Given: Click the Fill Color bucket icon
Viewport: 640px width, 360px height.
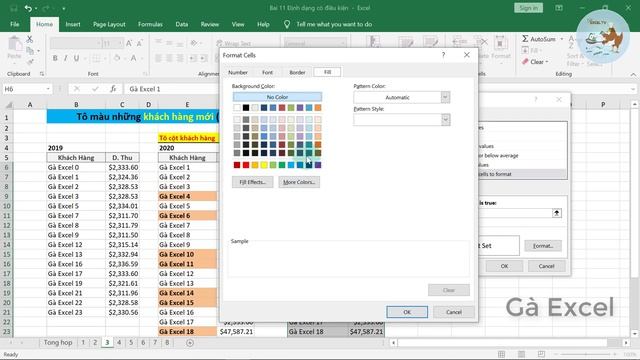Looking at the screenshot, I should (117, 58).
